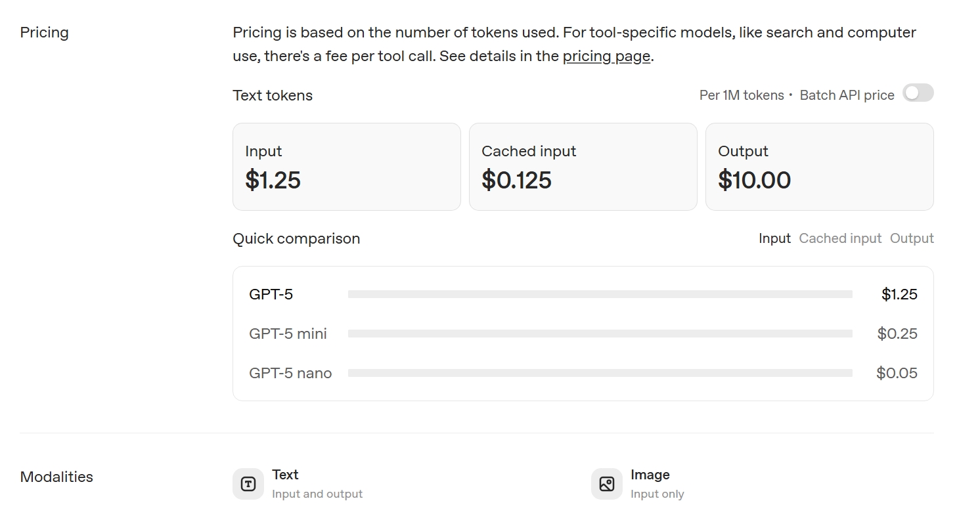Select the GPT-5 nano comparison row
Viewport: 980px width, 522px height.
[290, 373]
